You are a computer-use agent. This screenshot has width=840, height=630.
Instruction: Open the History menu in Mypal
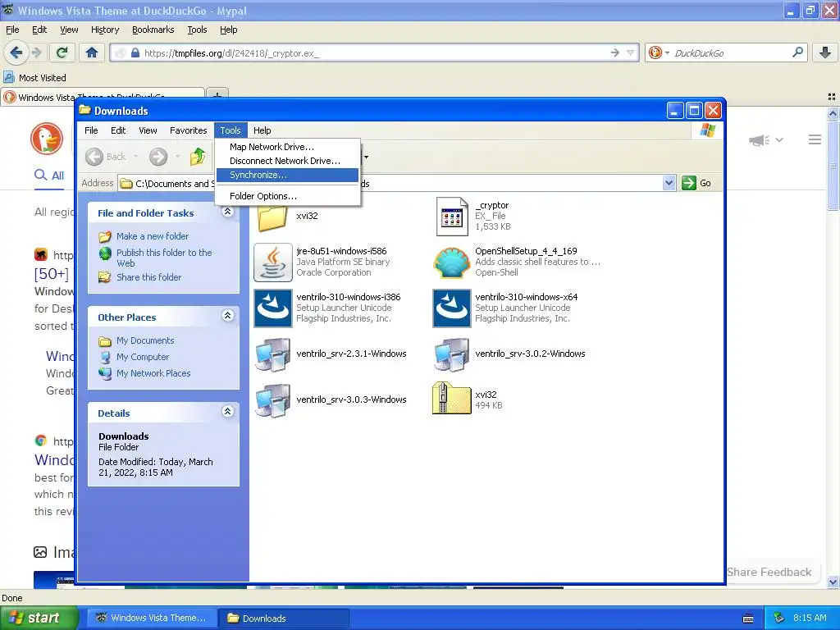tap(105, 30)
